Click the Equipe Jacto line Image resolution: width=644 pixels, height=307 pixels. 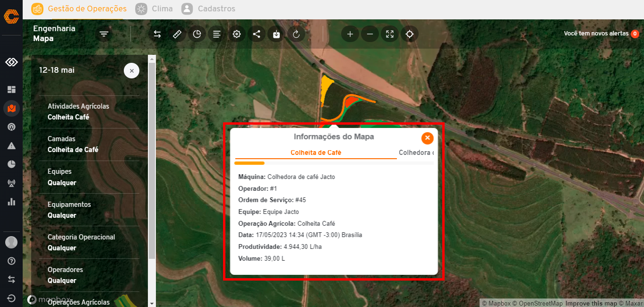tap(269, 212)
